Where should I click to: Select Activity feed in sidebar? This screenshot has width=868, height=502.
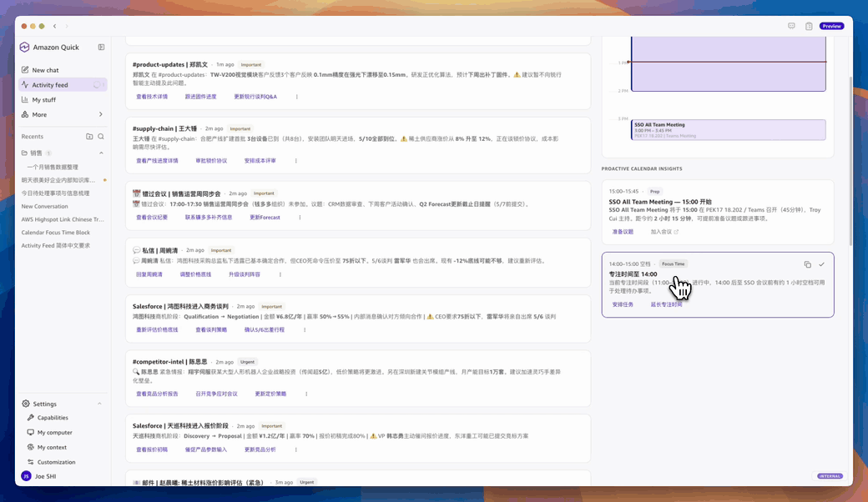(x=62, y=84)
